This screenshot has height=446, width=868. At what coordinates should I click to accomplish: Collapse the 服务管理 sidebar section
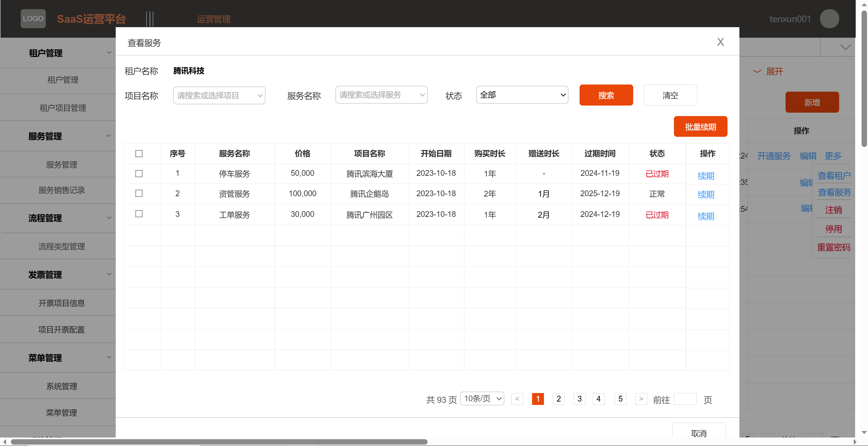109,136
